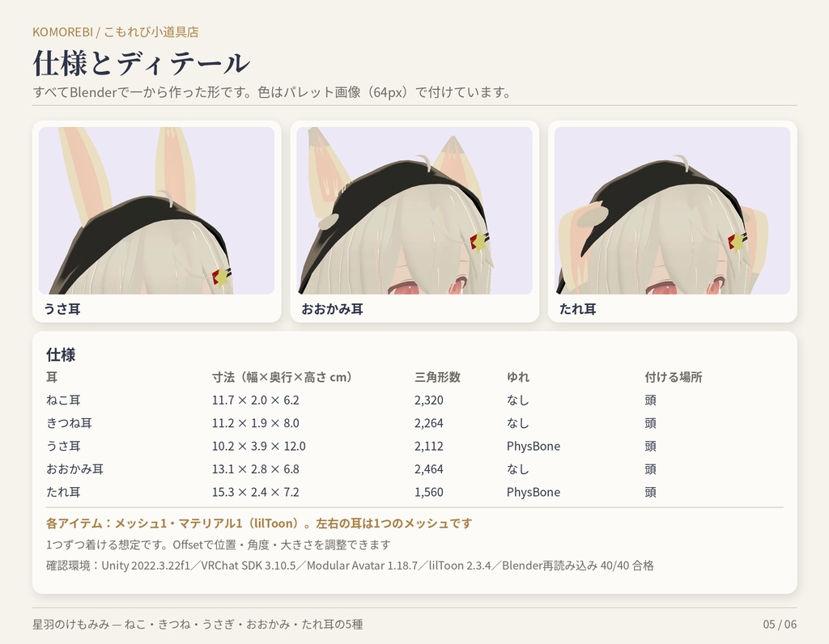The width and height of the screenshot is (829, 644).
Task: Click なし in the おおかみ耳 row
Action: [517, 468]
